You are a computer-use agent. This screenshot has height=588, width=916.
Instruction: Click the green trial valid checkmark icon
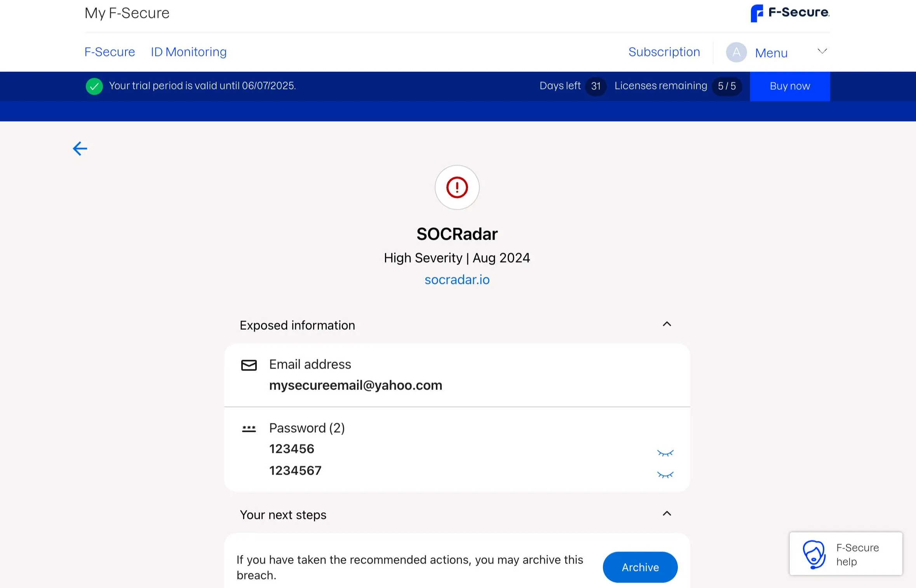(x=94, y=86)
